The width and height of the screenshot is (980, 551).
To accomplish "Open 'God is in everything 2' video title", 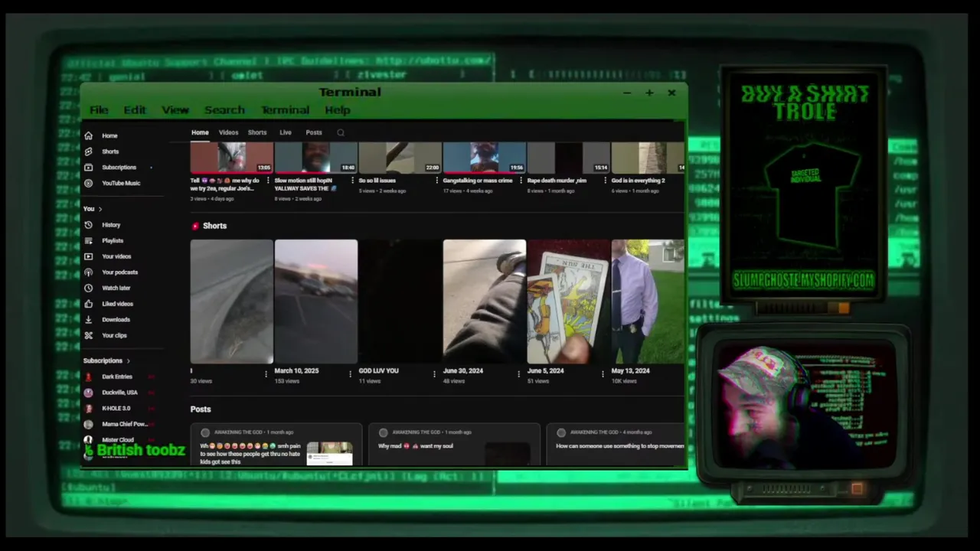I will coord(638,181).
